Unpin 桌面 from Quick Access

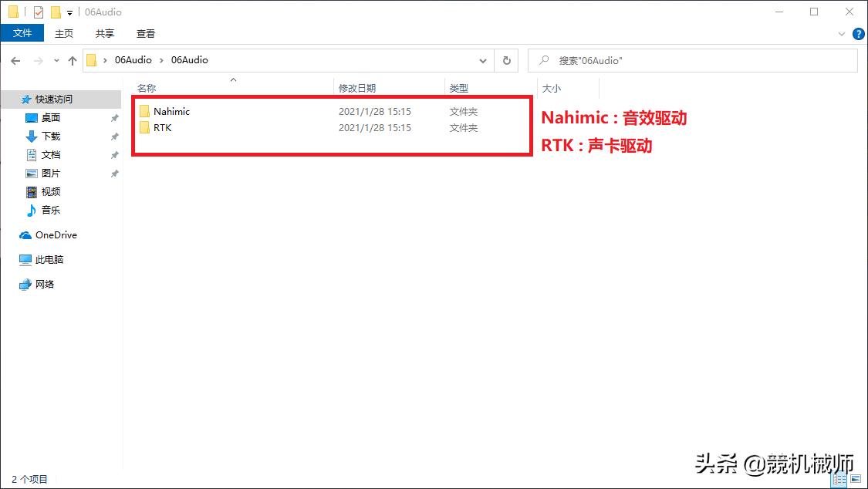114,117
